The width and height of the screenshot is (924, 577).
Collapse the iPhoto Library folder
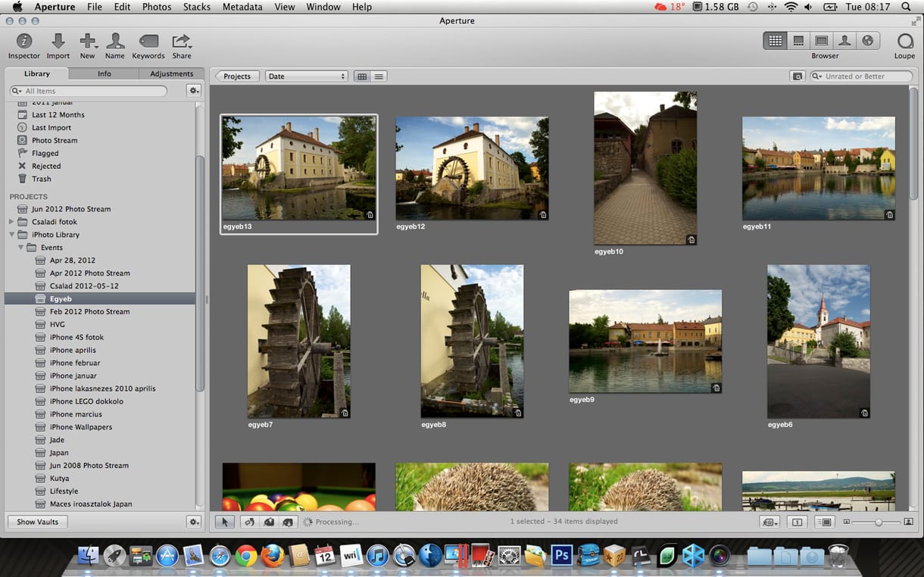pyautogui.click(x=11, y=235)
